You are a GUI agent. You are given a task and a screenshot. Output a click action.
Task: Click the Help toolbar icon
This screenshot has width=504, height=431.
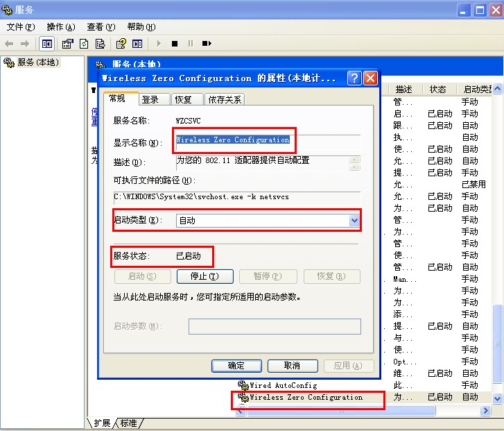121,44
